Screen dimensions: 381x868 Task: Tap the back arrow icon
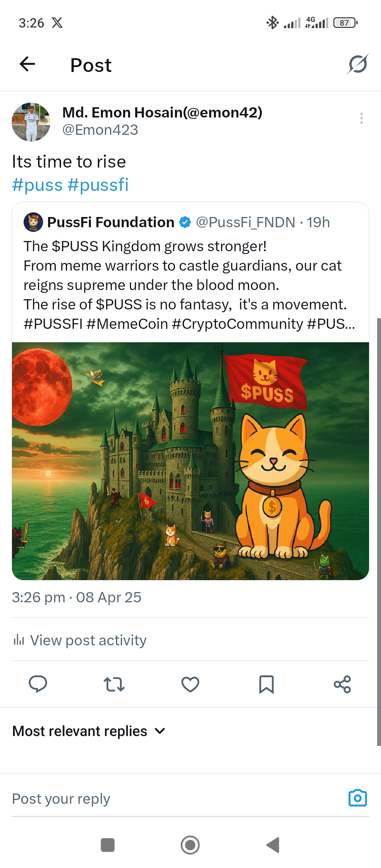coord(27,64)
